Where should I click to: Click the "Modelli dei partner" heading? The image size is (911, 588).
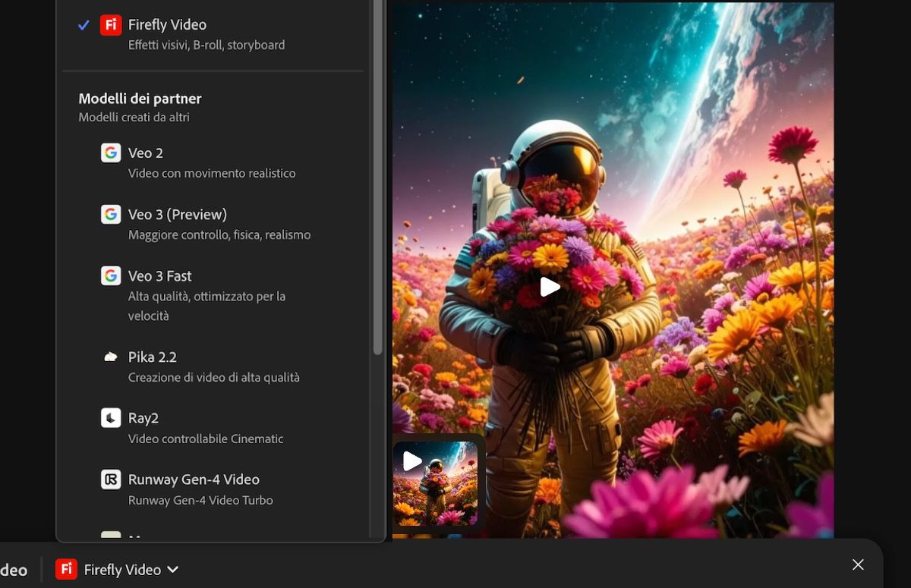pos(140,99)
